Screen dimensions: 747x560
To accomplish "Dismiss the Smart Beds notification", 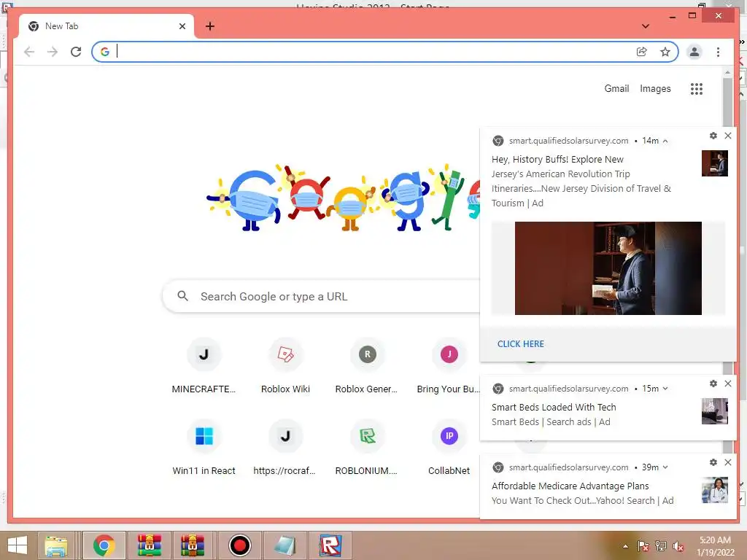I will pyautogui.click(x=728, y=384).
